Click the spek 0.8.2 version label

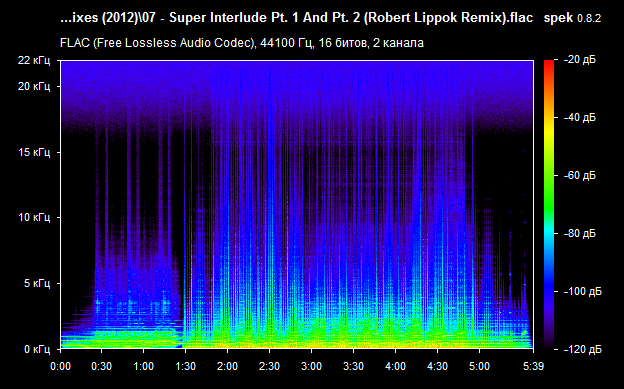point(572,18)
